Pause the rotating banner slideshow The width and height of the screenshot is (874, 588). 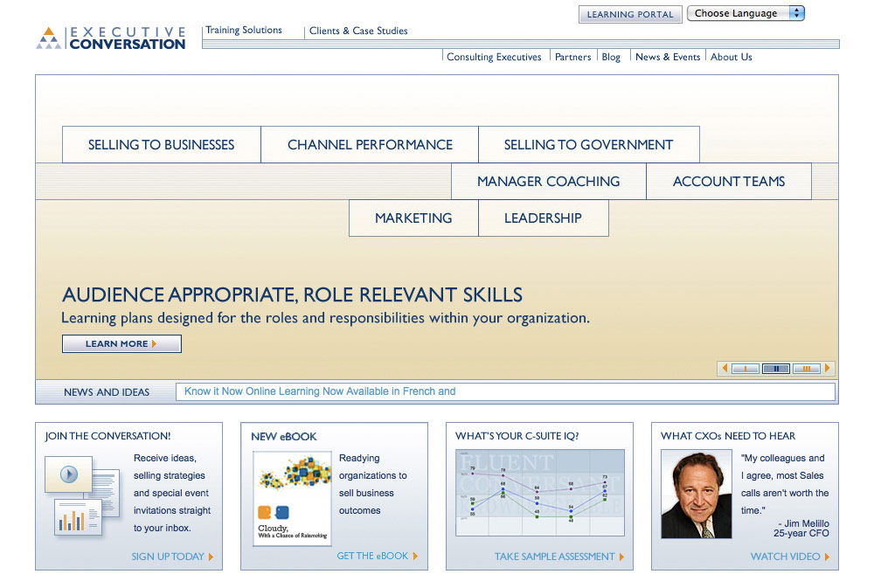[776, 368]
